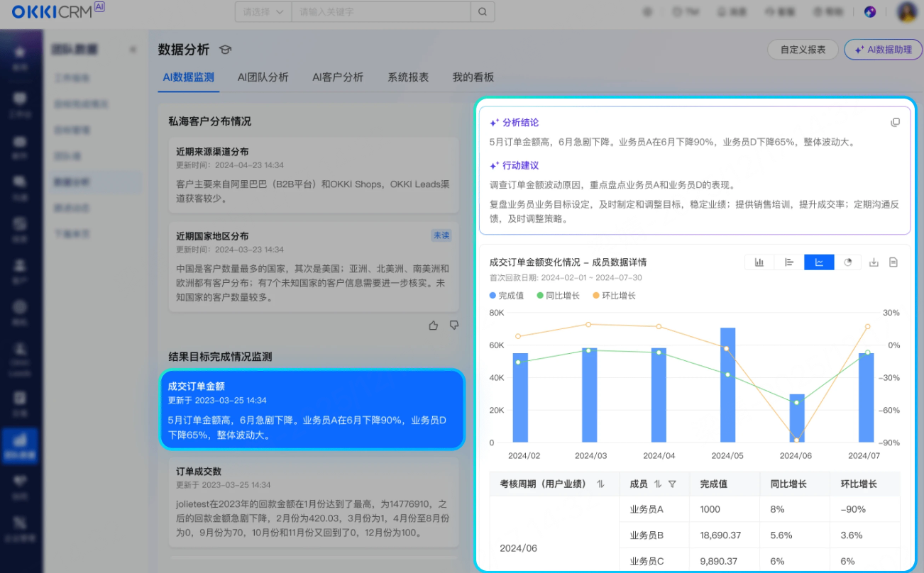This screenshot has width=924, height=573.
Task: Launch the AI数据助理 button
Action: coord(883,50)
